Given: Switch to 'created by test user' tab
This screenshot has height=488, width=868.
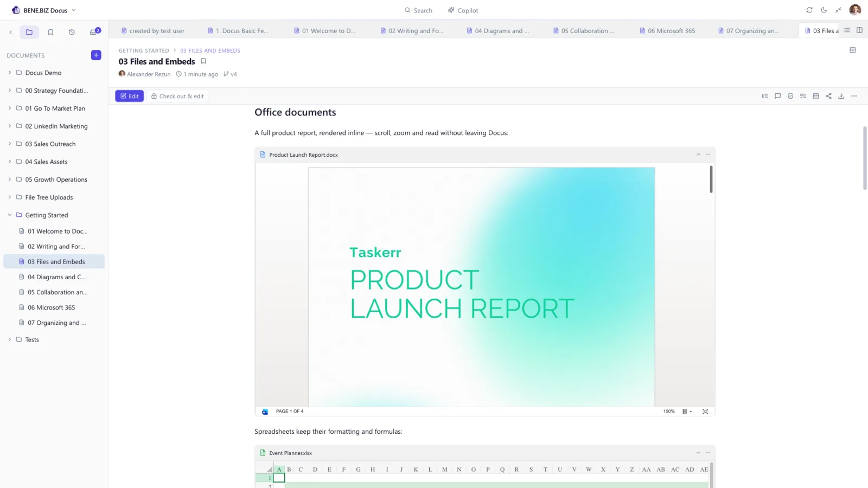Looking at the screenshot, I should (153, 31).
